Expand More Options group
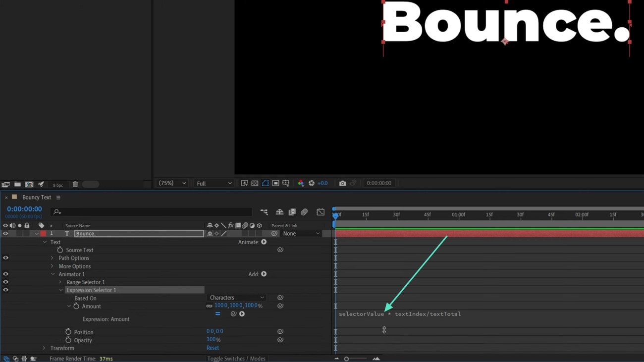Screen dimensions: 644x362 (52, 266)
